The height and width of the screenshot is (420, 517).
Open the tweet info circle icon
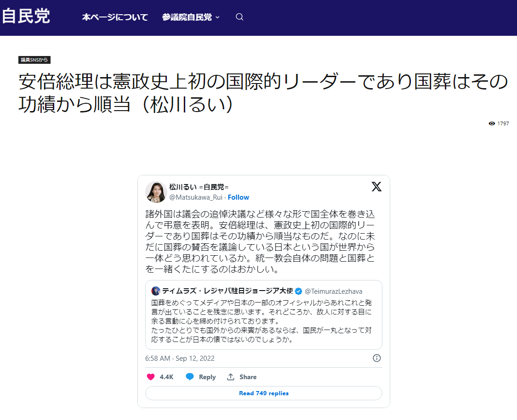coord(376,358)
